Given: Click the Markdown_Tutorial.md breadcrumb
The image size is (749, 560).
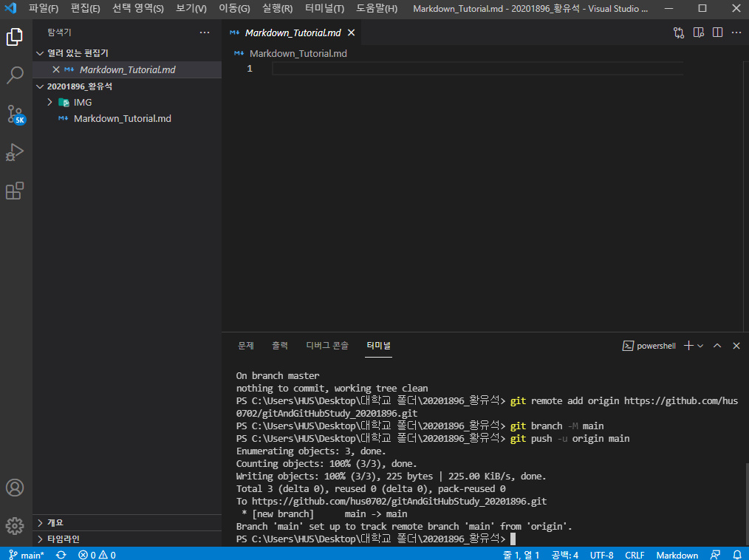Looking at the screenshot, I should (x=298, y=53).
